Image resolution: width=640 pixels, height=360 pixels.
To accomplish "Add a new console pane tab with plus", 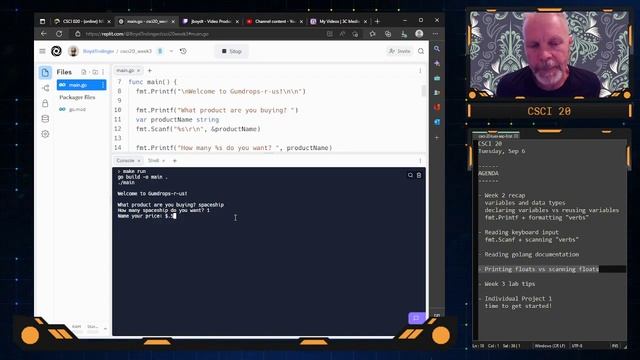I will [x=175, y=161].
